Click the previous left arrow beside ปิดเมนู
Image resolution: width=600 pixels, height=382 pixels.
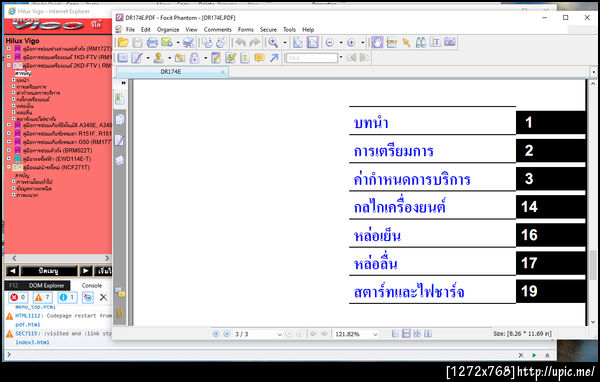[12, 271]
